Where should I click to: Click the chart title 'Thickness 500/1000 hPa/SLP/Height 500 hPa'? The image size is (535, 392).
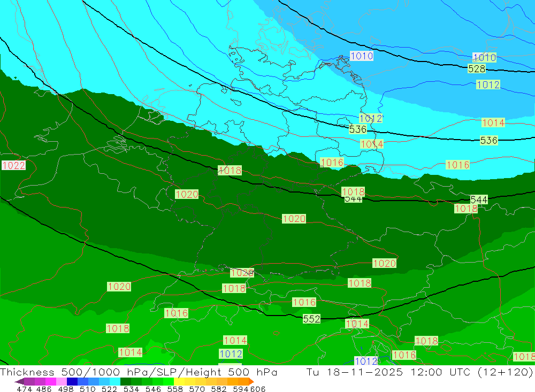[x=139, y=372]
